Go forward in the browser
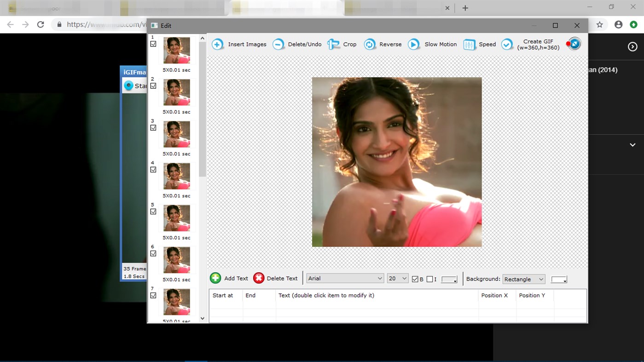This screenshot has width=644, height=362. (x=25, y=24)
